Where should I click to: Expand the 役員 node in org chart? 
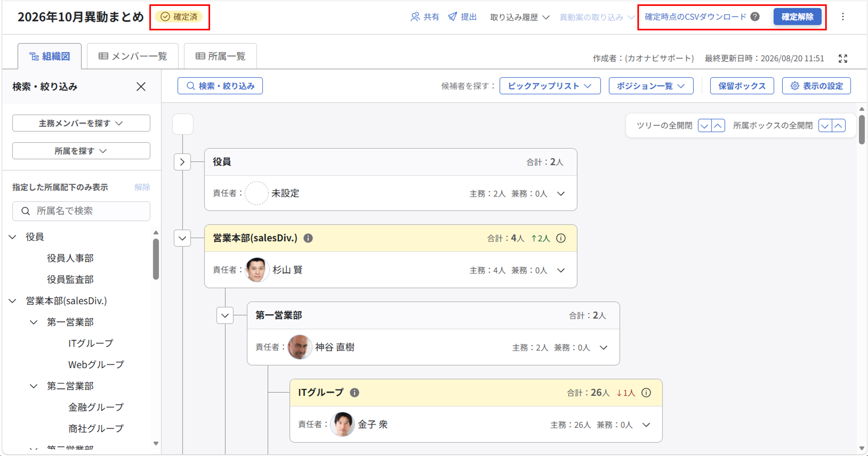(182, 162)
